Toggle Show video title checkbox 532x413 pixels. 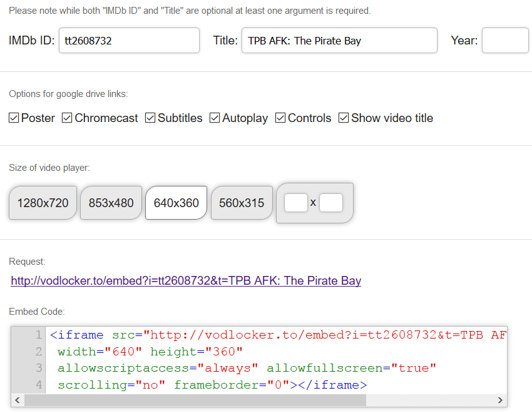click(x=344, y=118)
